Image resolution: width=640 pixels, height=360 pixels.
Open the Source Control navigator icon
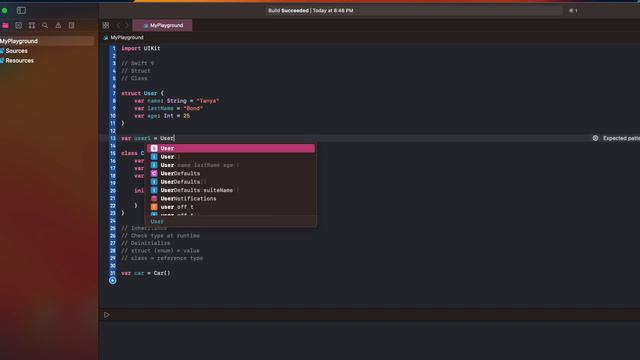(18, 25)
